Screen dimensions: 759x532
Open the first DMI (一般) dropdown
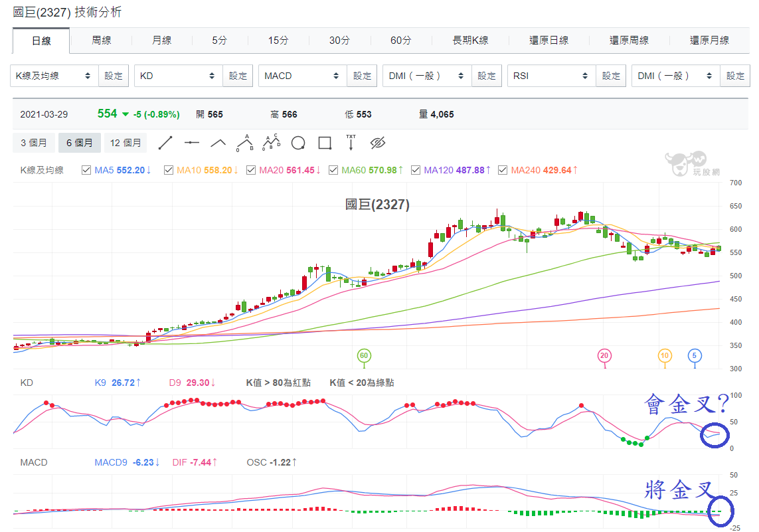427,76
